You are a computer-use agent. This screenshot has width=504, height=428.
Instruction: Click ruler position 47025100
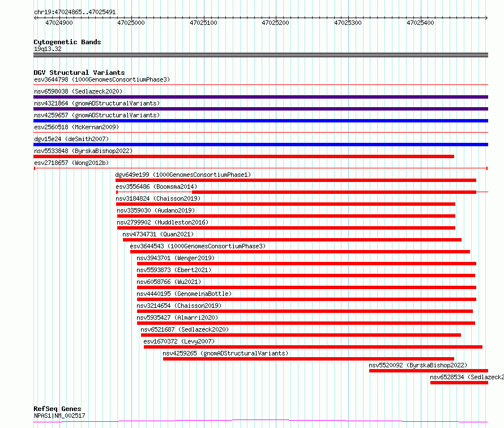(203, 23)
